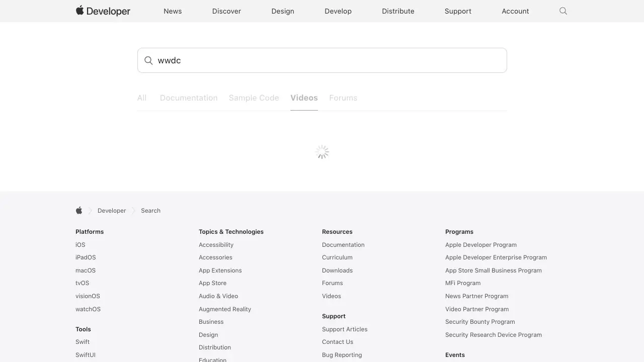This screenshot has height=362, width=644.
Task: Open the App Store topic link
Action: (x=212, y=283)
